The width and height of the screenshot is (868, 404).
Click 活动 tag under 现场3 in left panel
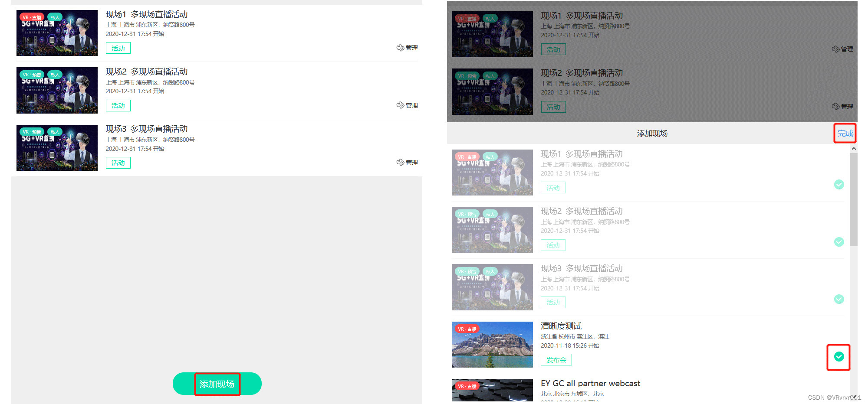(x=118, y=163)
